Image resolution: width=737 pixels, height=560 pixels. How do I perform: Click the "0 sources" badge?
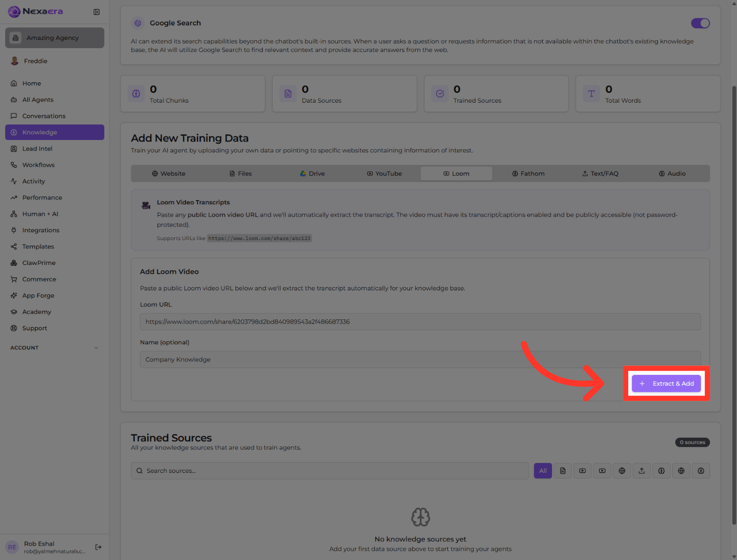[692, 442]
